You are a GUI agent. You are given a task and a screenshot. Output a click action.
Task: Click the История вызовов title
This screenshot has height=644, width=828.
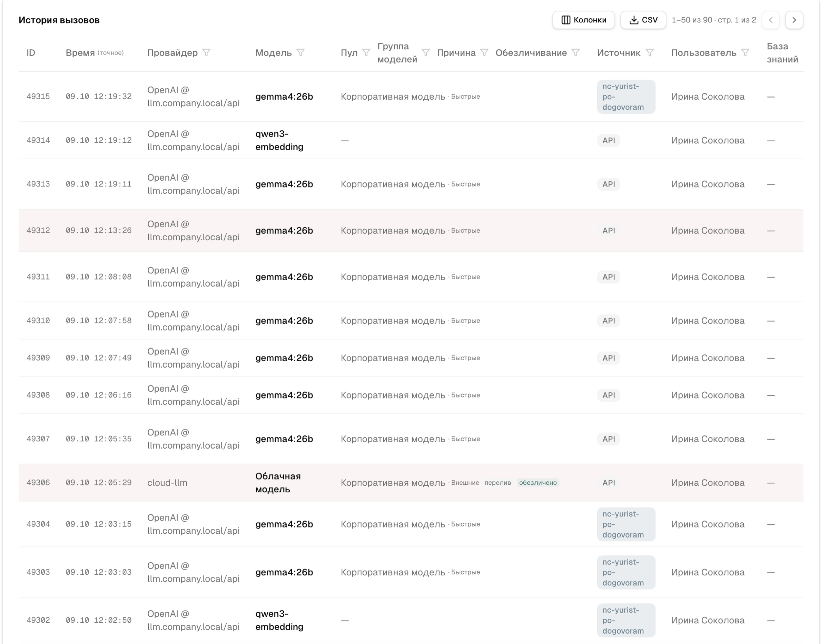(x=59, y=20)
